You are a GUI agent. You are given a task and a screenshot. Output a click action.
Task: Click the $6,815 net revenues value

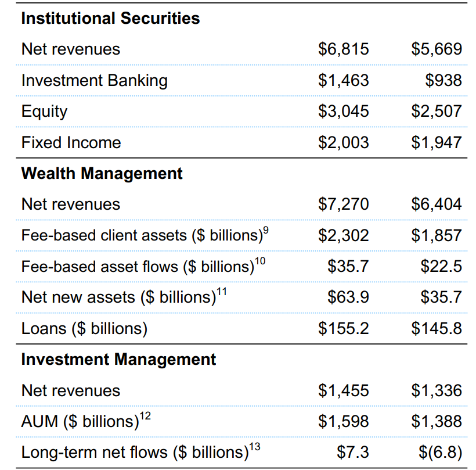[344, 49]
